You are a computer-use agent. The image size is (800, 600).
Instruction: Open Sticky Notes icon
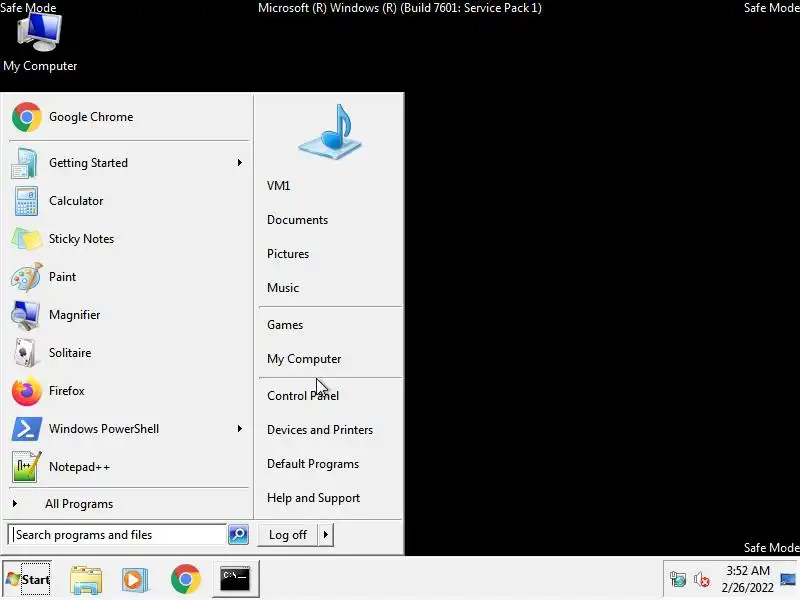point(26,239)
